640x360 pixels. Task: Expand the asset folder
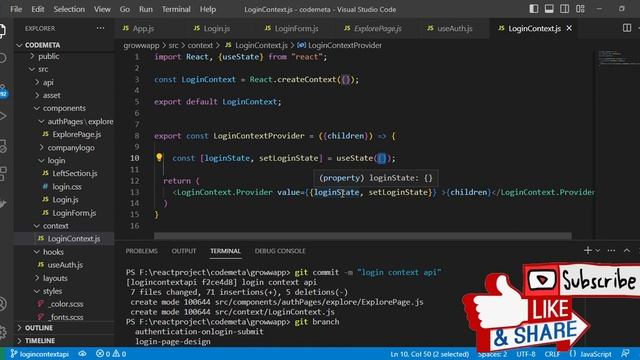click(64, 96)
